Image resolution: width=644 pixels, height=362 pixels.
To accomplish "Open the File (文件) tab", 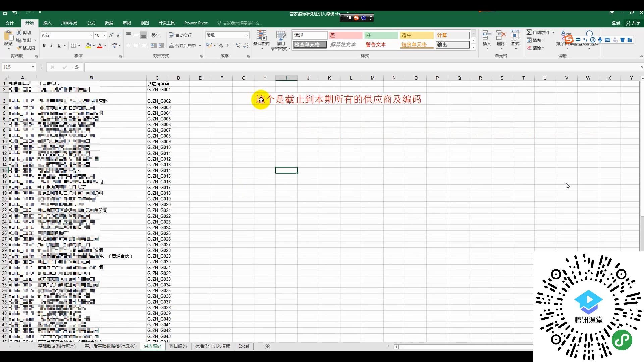I will pos(10,23).
